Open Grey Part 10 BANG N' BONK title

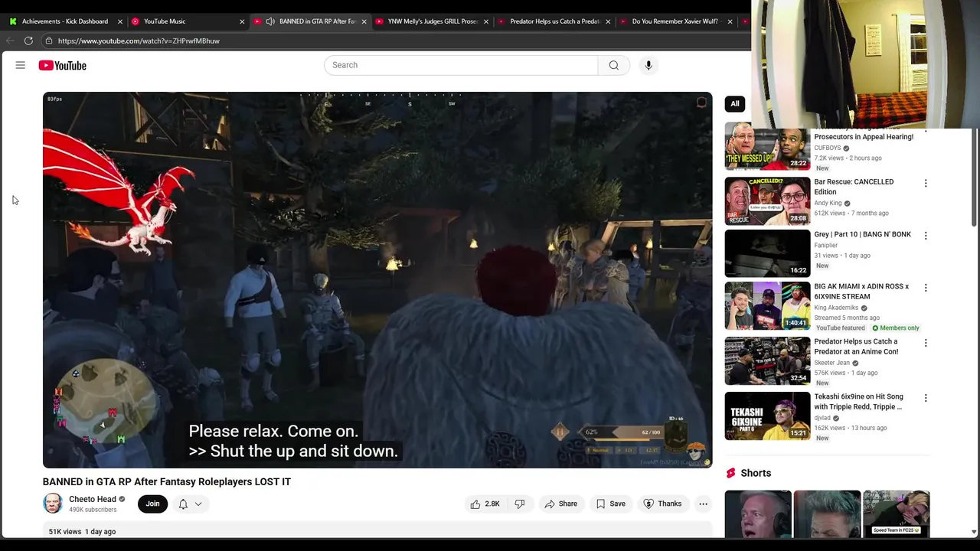click(x=863, y=235)
